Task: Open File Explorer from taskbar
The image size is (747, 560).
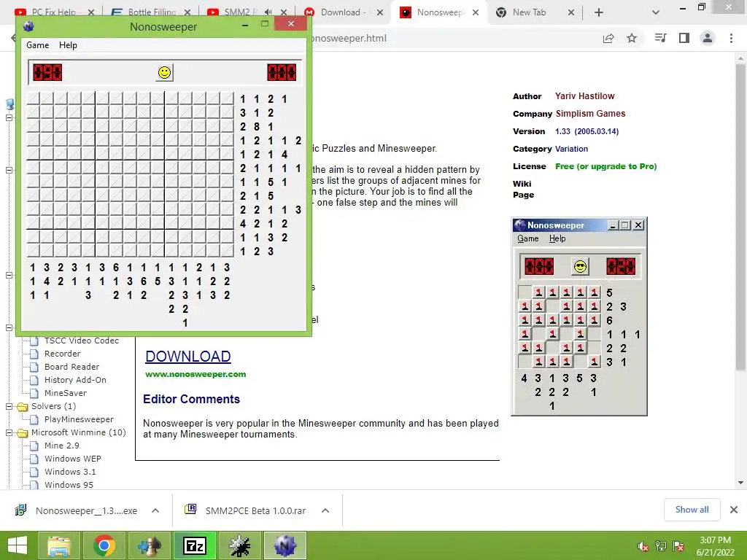Action: tap(58, 545)
